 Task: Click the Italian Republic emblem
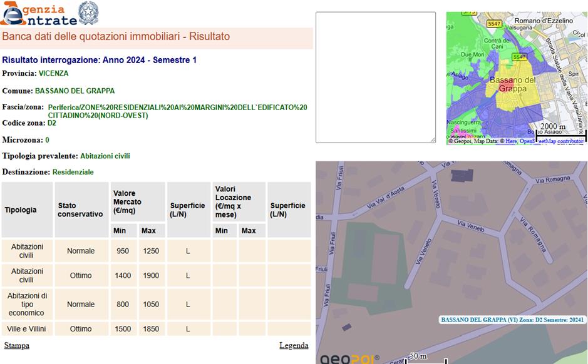(88, 13)
